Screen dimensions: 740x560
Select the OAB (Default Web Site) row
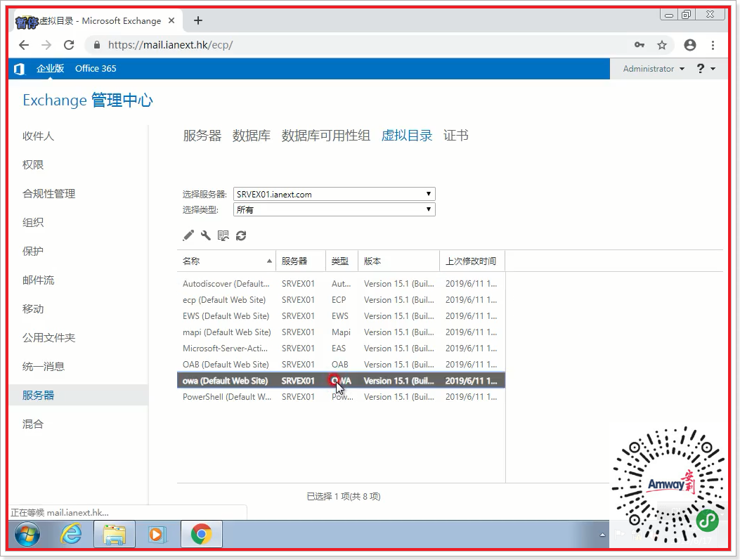click(x=341, y=365)
